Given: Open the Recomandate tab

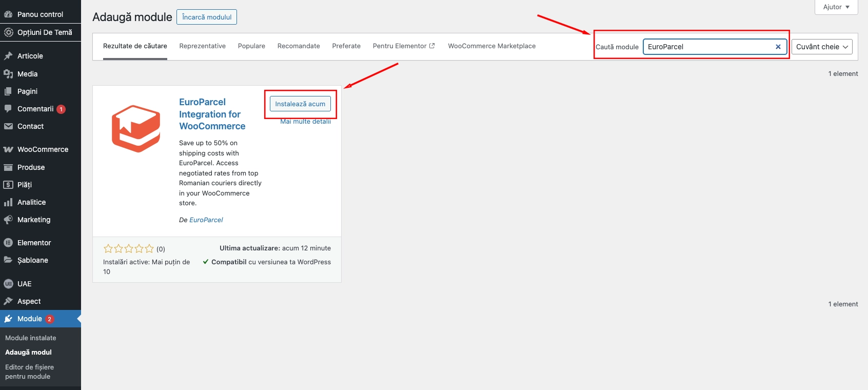Looking at the screenshot, I should [299, 46].
